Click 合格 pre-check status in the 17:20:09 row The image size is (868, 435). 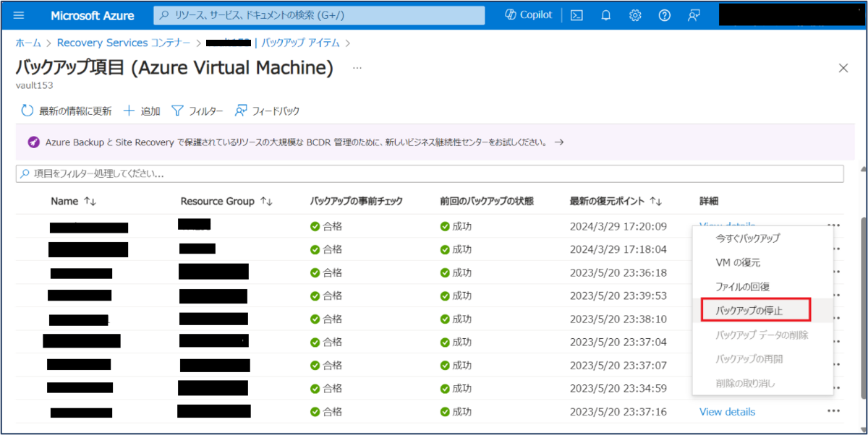click(332, 226)
